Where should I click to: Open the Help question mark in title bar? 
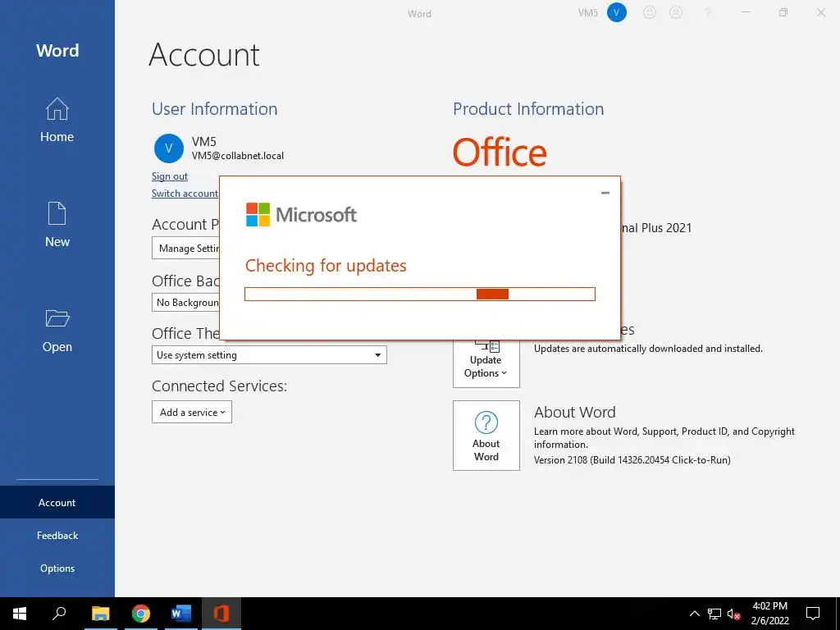(x=708, y=12)
